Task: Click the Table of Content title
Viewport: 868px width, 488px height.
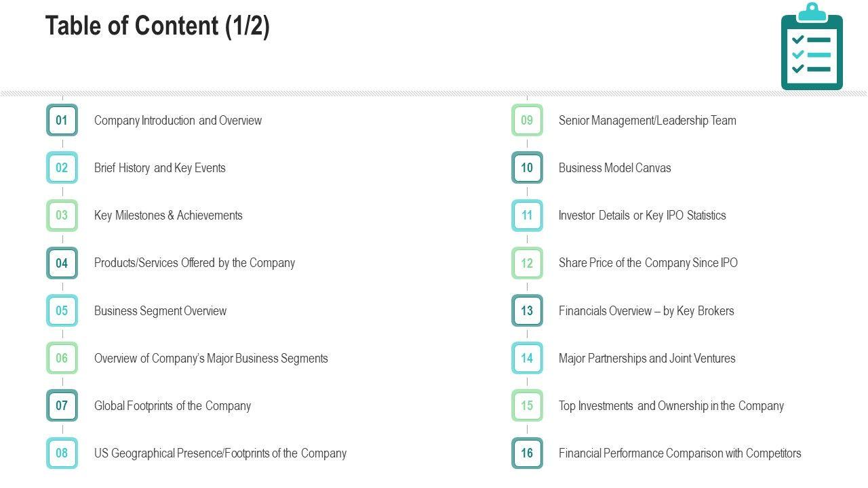Action: click(157, 26)
